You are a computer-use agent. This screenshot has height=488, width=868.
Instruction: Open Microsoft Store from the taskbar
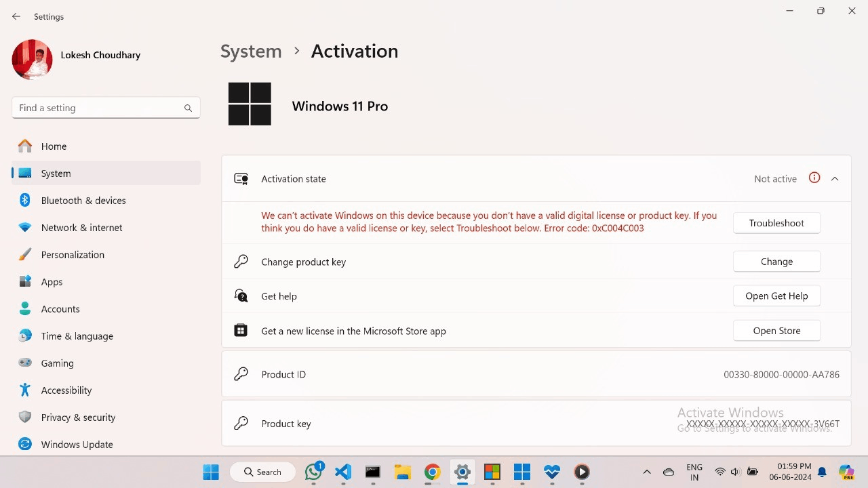(492, 472)
